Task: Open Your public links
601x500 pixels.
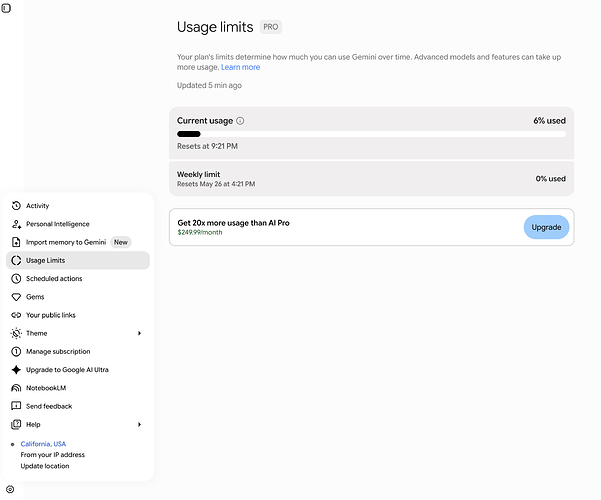Action: 78,315
